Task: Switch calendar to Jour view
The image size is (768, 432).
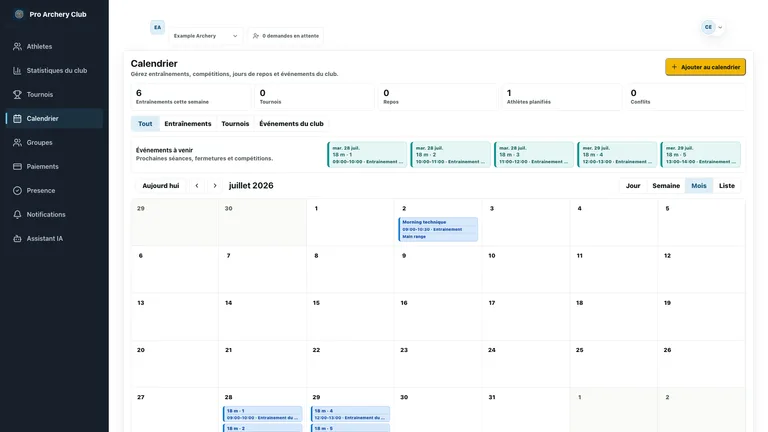Action: 633,186
